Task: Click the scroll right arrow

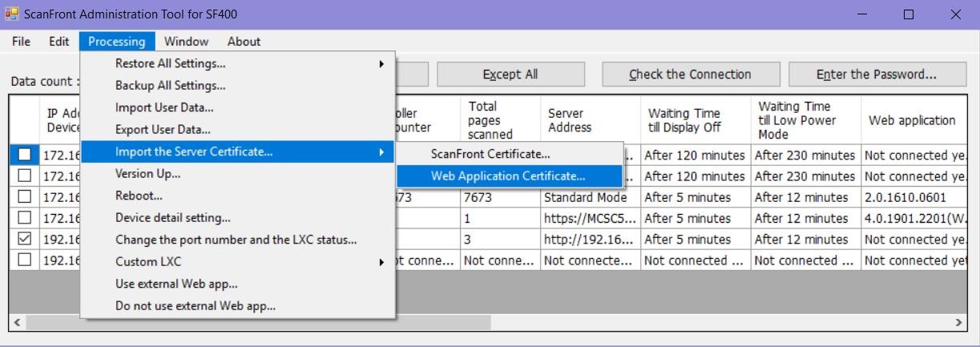Action: pyautogui.click(x=958, y=322)
